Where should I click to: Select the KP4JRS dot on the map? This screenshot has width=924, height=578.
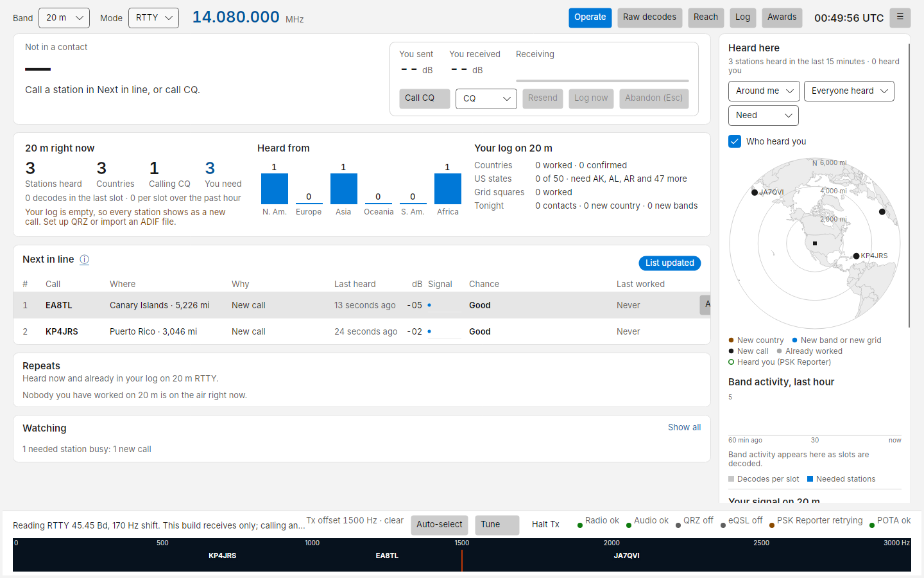pos(856,256)
